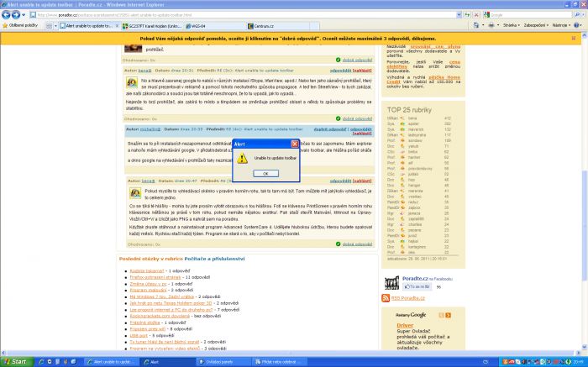The height and width of the screenshot is (367, 588).
Task: Click the 'Alert' taskbar button
Action: 168,362
